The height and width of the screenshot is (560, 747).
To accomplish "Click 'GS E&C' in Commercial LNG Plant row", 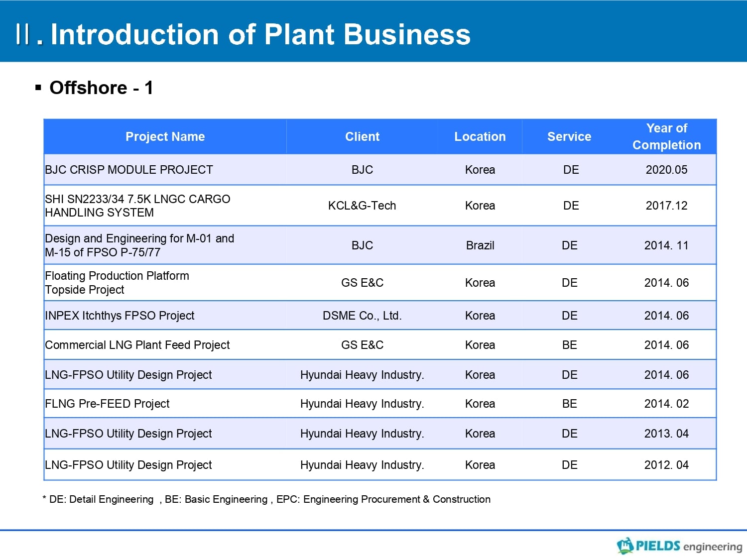I will coord(362,345).
